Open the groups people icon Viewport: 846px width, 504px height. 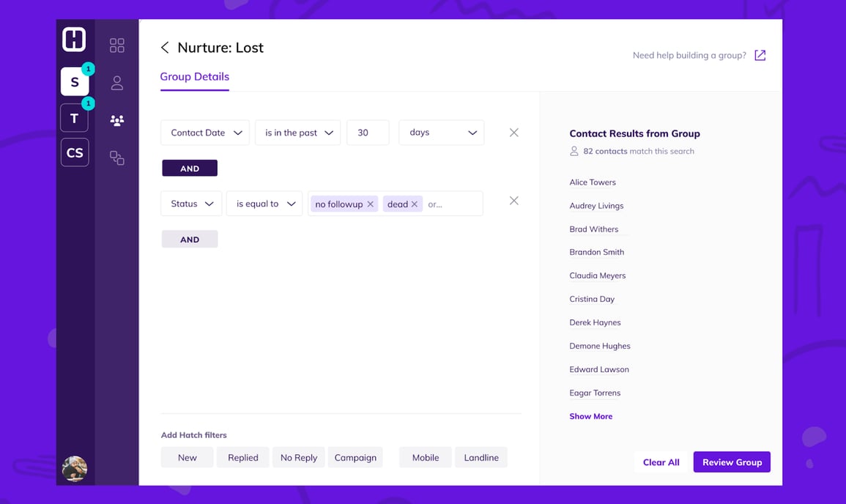pos(116,120)
